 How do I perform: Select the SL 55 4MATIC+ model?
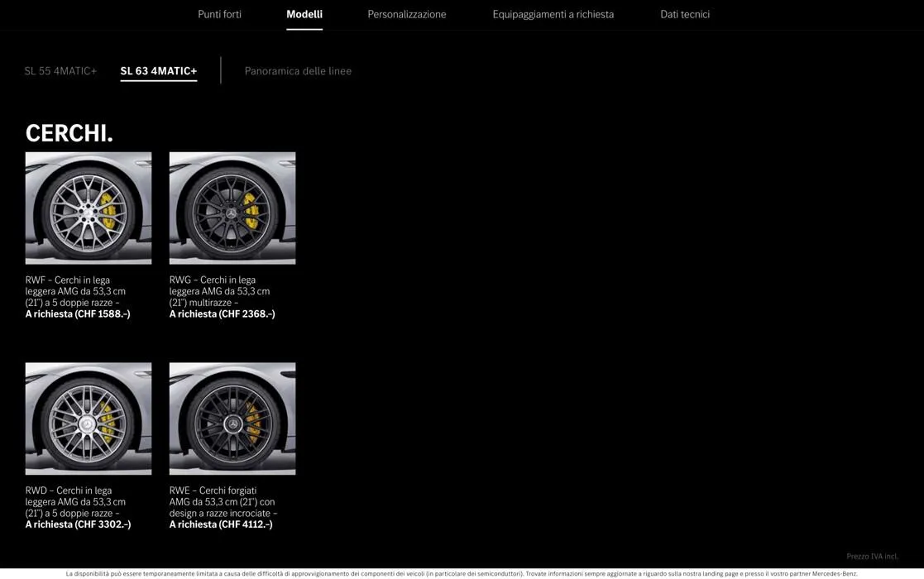pyautogui.click(x=60, y=71)
